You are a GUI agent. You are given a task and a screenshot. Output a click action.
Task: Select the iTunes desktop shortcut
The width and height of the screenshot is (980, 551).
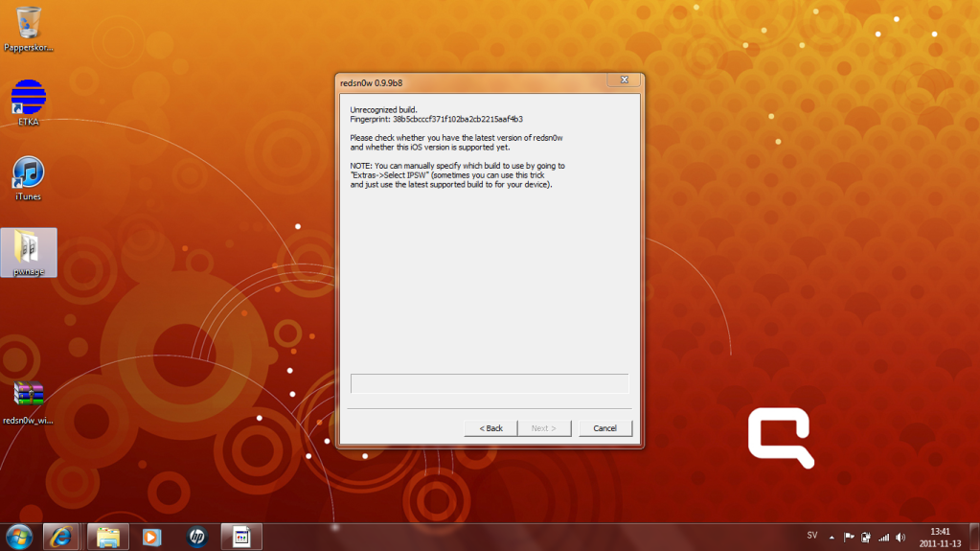28,178
